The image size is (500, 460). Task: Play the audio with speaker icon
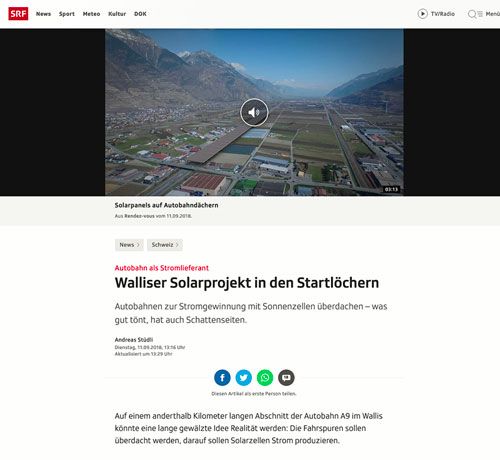(x=254, y=112)
